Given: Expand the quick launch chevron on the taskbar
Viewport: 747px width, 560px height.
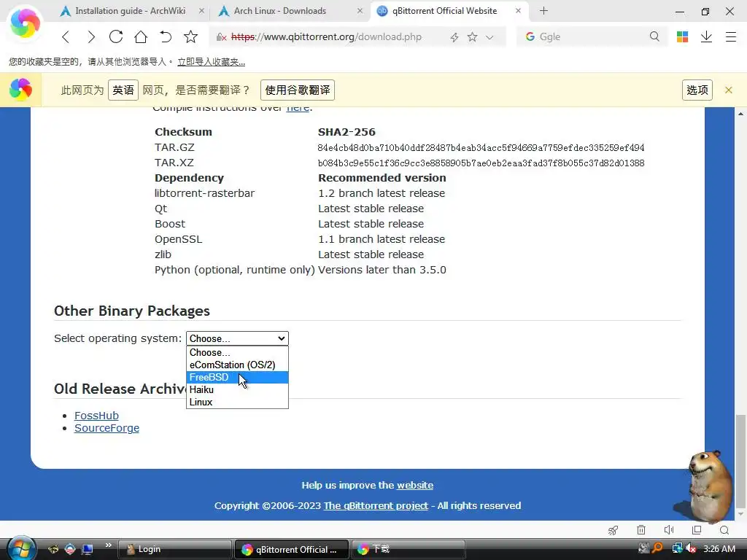Looking at the screenshot, I should point(109,545).
